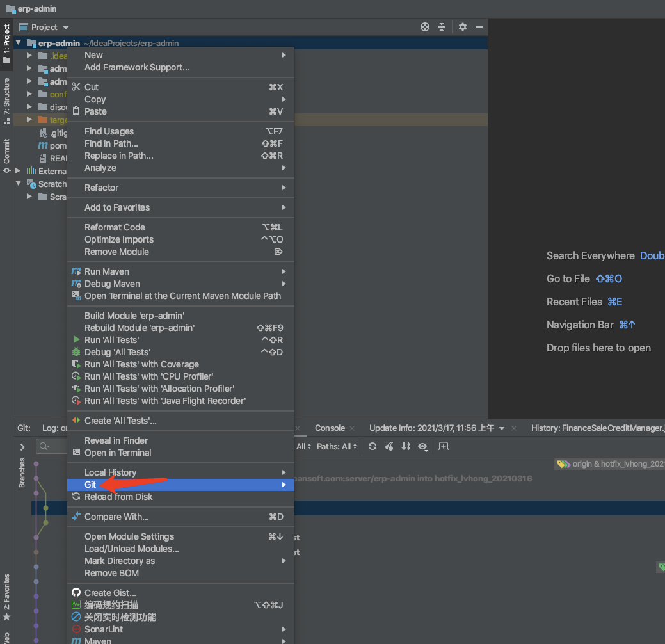
Task: Choose 关闭实时检测功能 menu item
Action: point(180,617)
